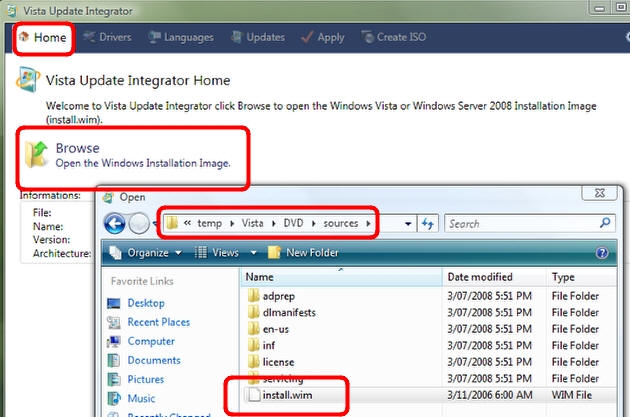Open the address bar history dropdown
The height and width of the screenshot is (417, 630).
pos(408,224)
